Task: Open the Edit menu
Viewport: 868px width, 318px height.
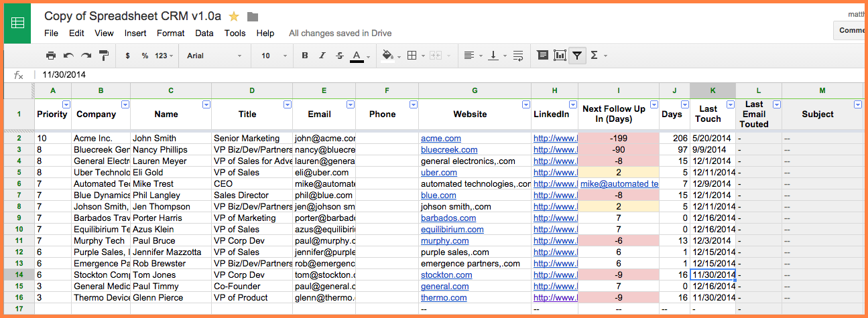Action: point(76,33)
